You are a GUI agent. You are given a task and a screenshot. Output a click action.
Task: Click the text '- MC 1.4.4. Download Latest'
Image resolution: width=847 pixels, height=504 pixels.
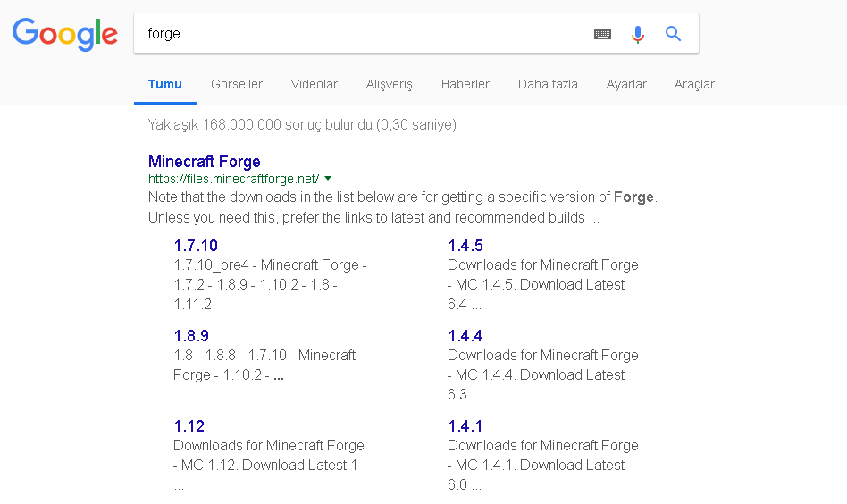tap(536, 375)
